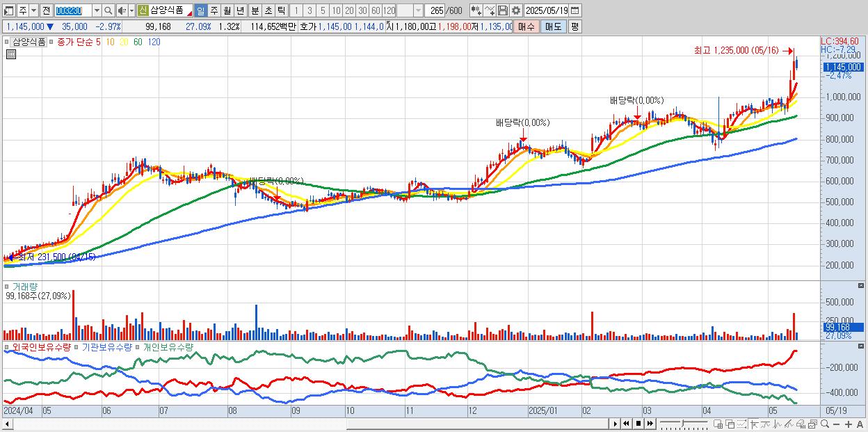Click the speaker sound icon

tap(122, 10)
